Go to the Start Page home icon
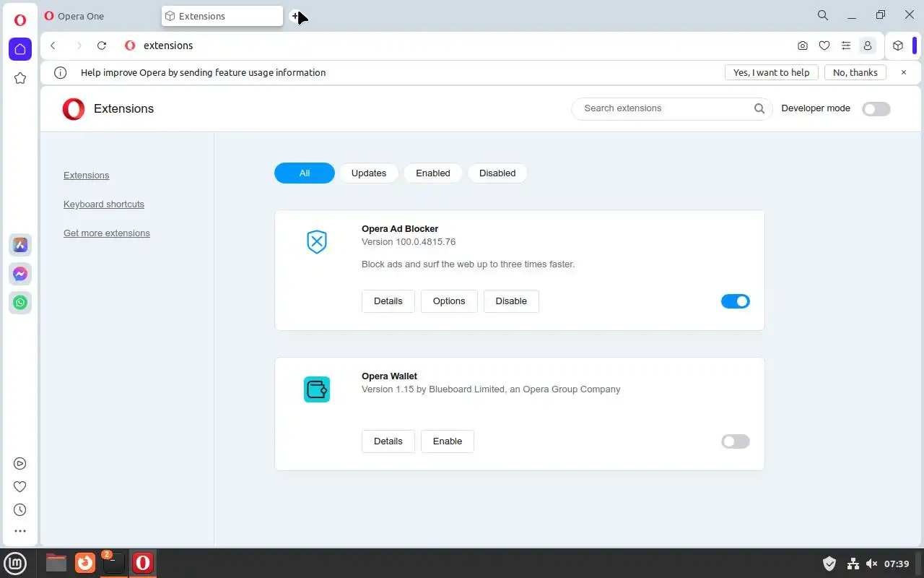The height and width of the screenshot is (578, 924). (x=20, y=49)
